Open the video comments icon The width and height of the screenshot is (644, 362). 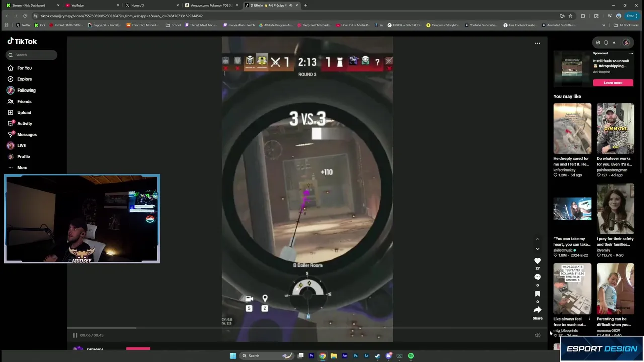[537, 277]
